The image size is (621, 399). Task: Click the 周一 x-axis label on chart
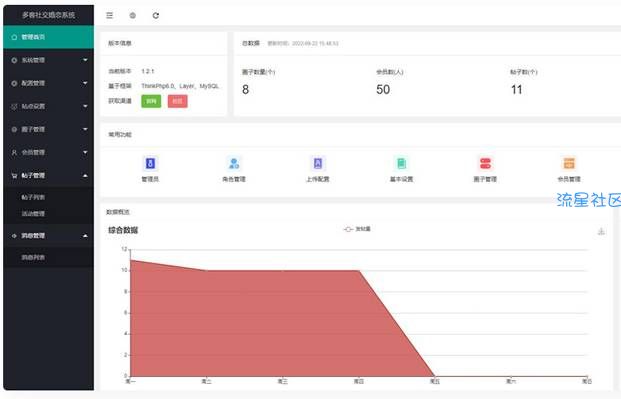pos(130,382)
